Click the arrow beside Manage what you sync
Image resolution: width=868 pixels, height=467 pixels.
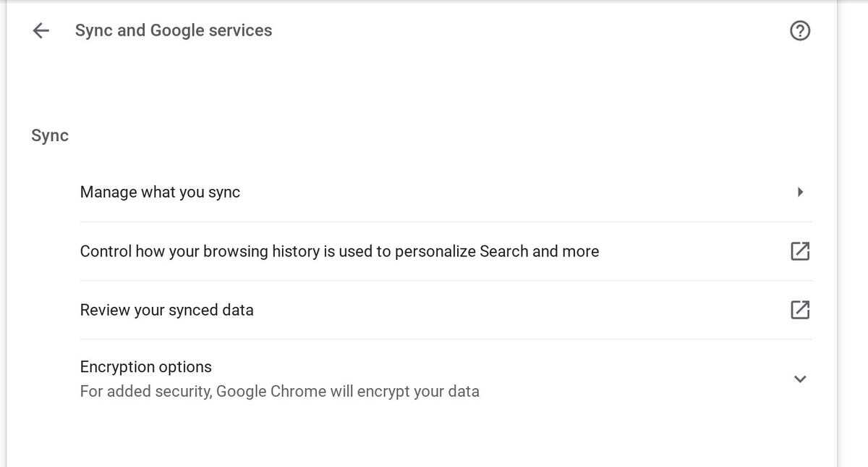(800, 192)
